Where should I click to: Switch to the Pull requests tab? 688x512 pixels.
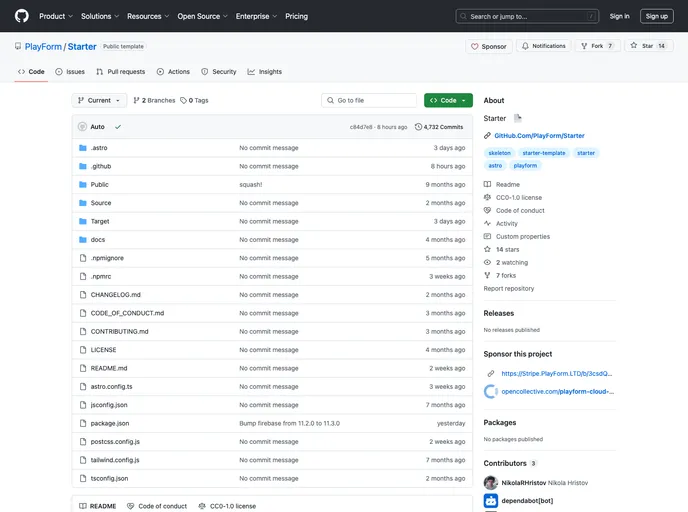point(121,72)
